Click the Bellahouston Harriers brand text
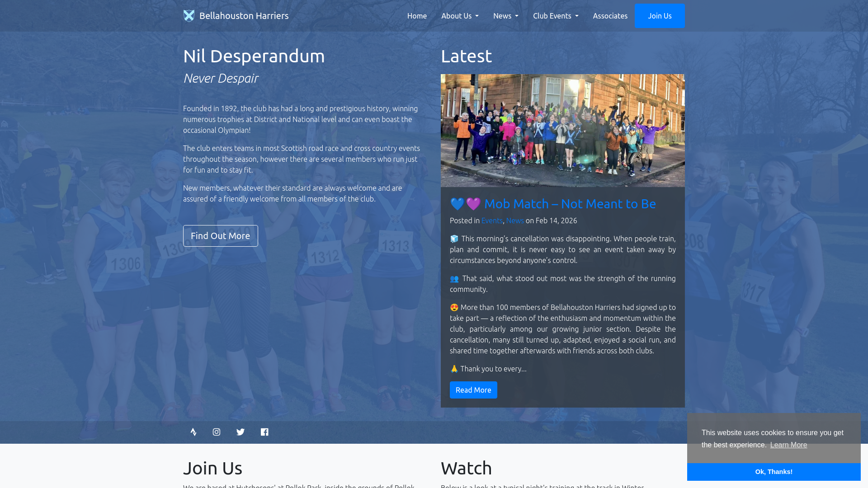The width and height of the screenshot is (868, 488). [244, 16]
